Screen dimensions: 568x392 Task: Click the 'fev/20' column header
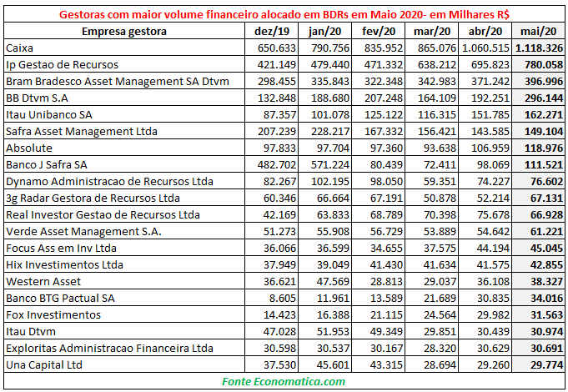point(379,31)
